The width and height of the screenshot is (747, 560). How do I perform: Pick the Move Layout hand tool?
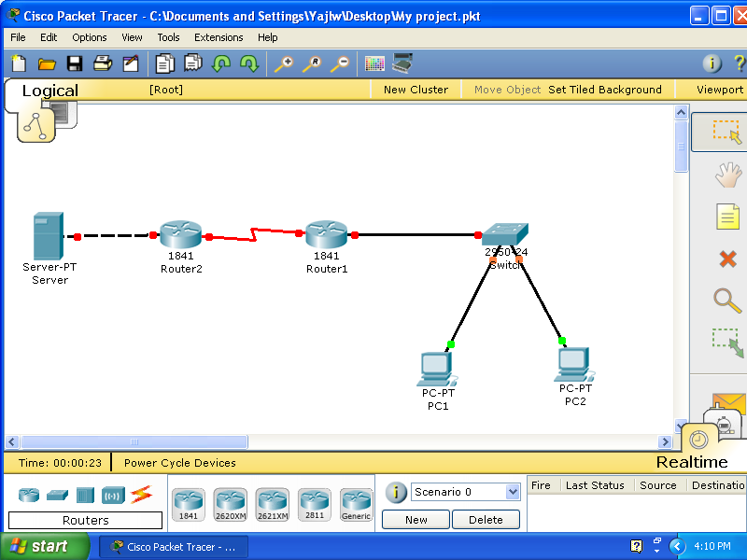[x=728, y=175]
